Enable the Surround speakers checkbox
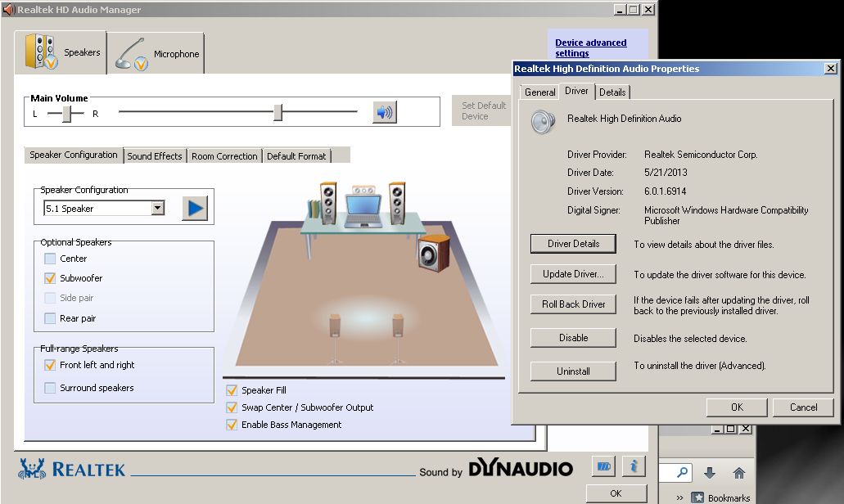Viewport: 844px width, 504px height. [x=50, y=388]
